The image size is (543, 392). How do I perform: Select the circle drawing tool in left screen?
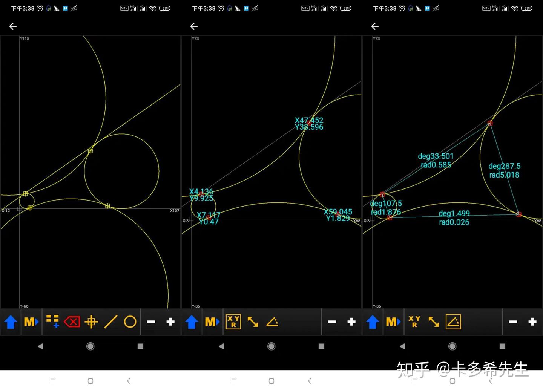click(x=130, y=322)
